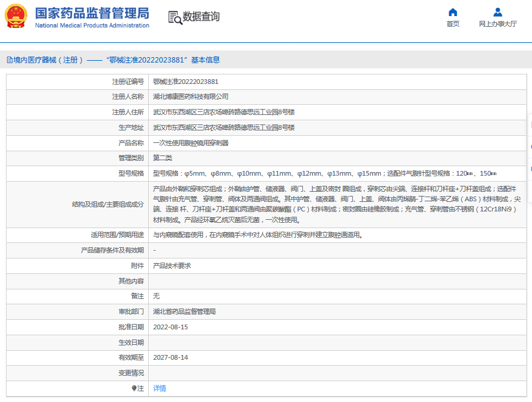The width and height of the screenshot is (532, 402).
Task: Click the 生效日期 row label
Action: 131,342
